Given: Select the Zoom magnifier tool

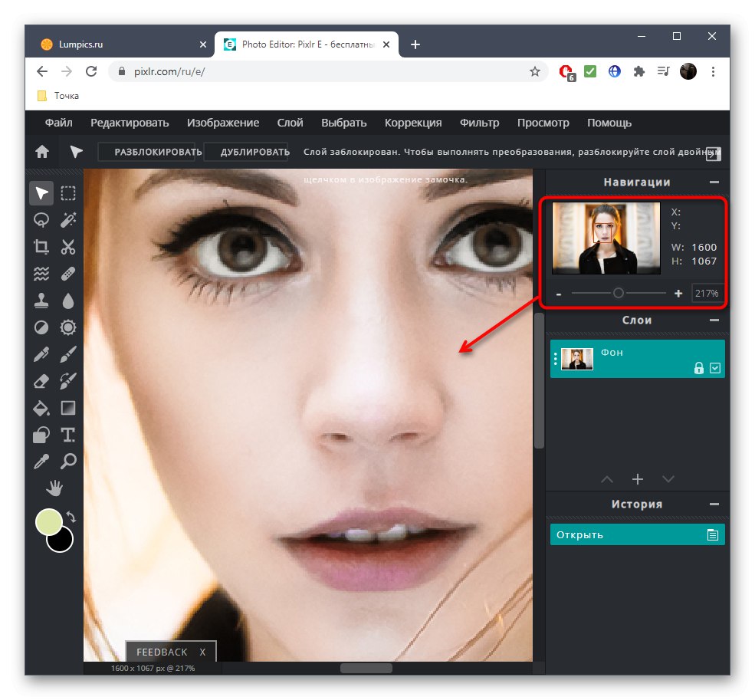Looking at the screenshot, I should tap(68, 462).
